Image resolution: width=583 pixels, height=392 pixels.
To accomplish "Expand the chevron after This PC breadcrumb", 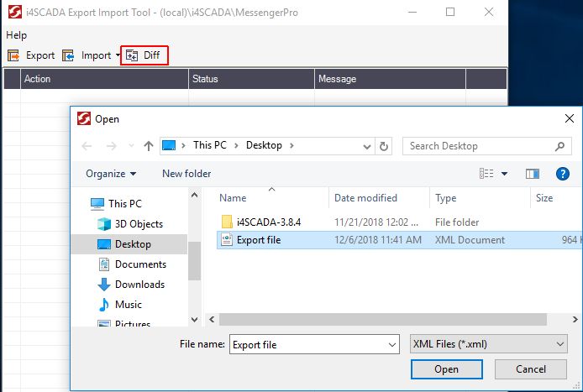I will click(x=236, y=146).
